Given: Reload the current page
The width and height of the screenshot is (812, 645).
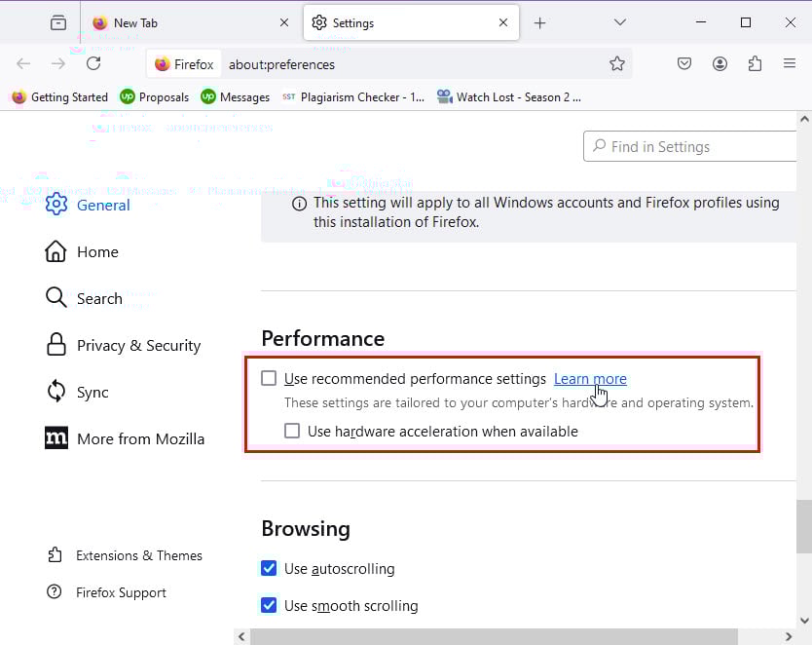Looking at the screenshot, I should [x=93, y=63].
